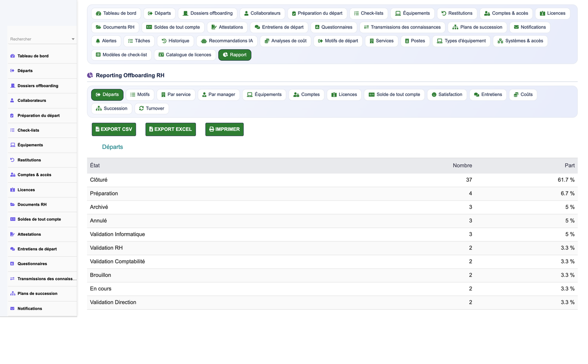
Task: Click Documents RH sidebar folder icon
Action: point(12,205)
